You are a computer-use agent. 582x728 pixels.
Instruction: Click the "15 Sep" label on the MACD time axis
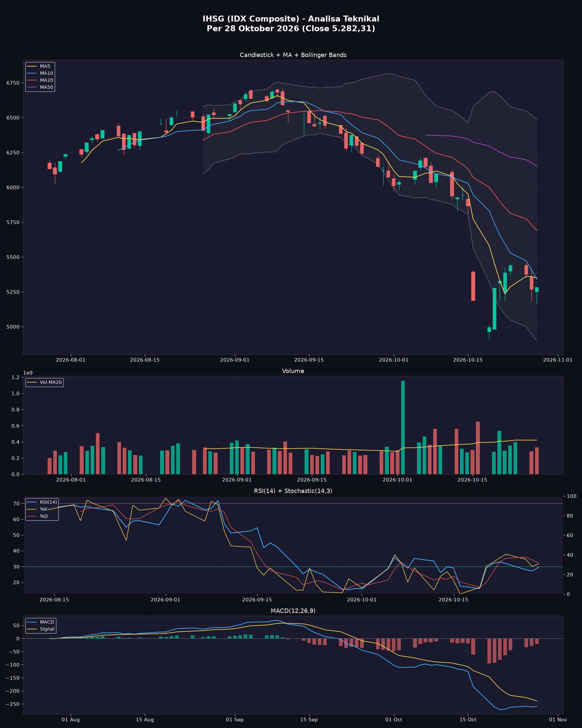tap(309, 719)
